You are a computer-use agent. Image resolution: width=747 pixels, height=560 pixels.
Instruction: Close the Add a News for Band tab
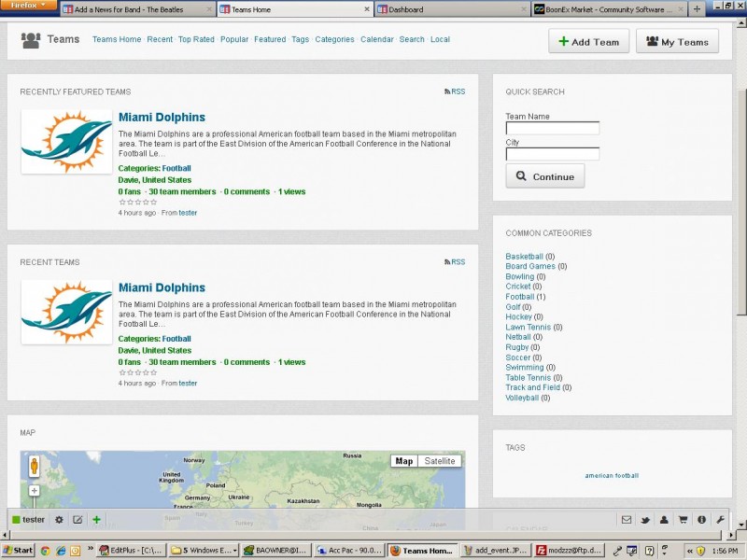[208, 9]
